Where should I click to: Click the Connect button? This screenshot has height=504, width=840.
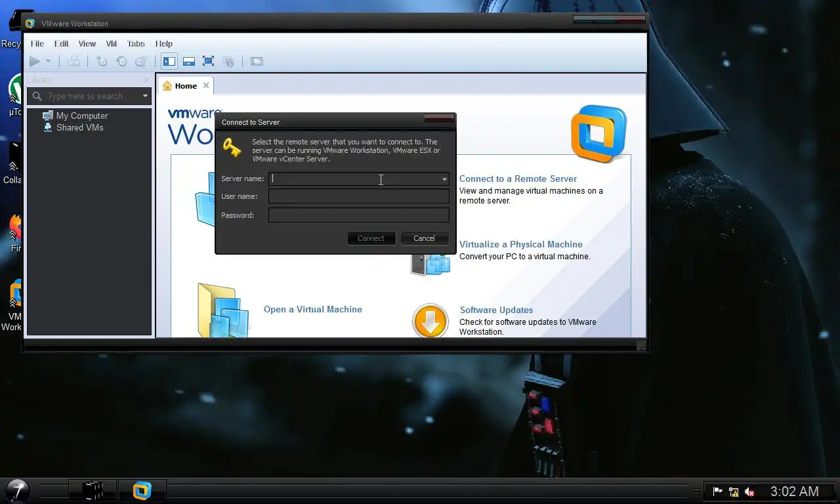click(371, 238)
